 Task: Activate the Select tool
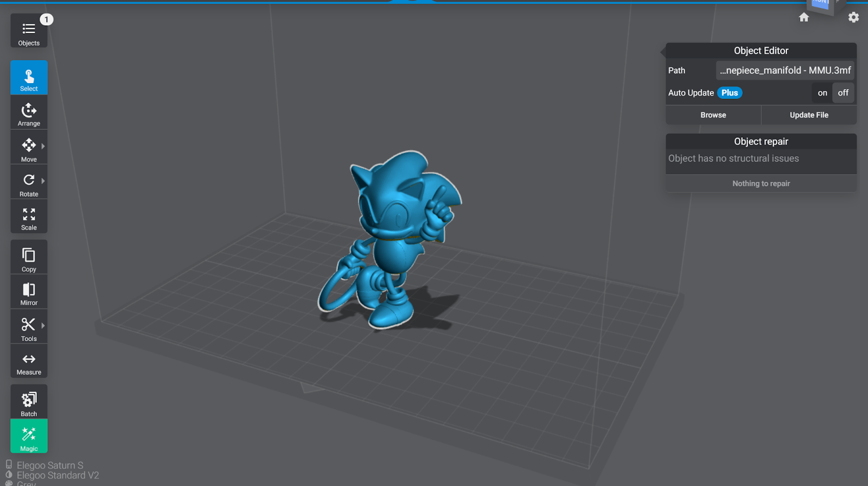(29, 78)
